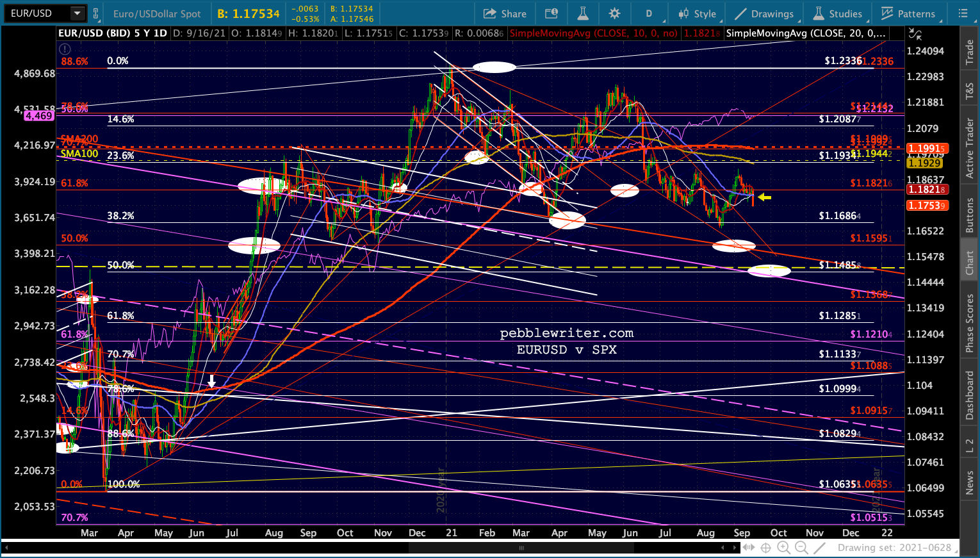This screenshot has width=980, height=558.
Task: Click the A: 1.17546 ask quote
Action: click(352, 19)
